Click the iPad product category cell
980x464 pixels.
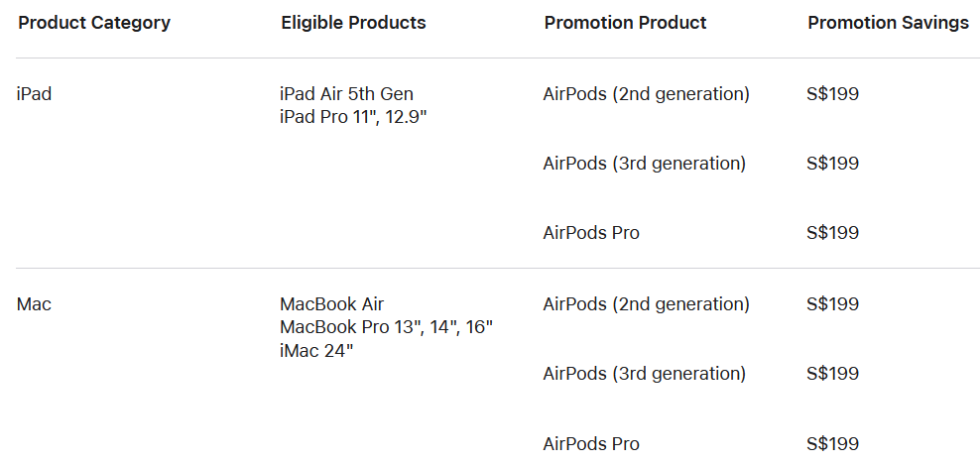(34, 94)
